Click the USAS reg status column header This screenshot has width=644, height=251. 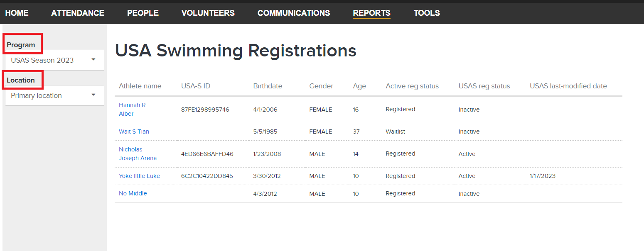[x=484, y=86]
